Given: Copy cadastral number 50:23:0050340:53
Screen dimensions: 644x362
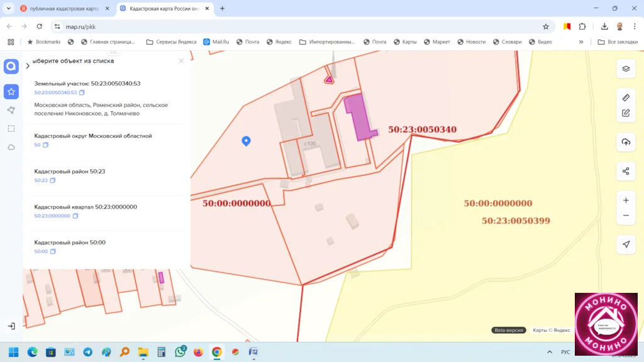Looking at the screenshot, I should click(82, 92).
